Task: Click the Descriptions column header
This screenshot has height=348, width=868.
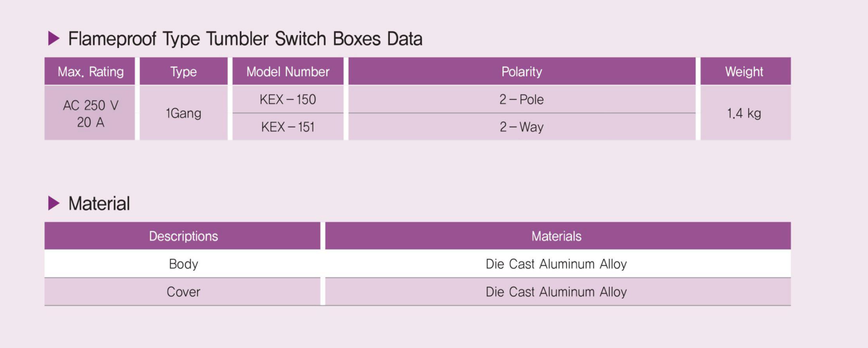Action: 182,236
